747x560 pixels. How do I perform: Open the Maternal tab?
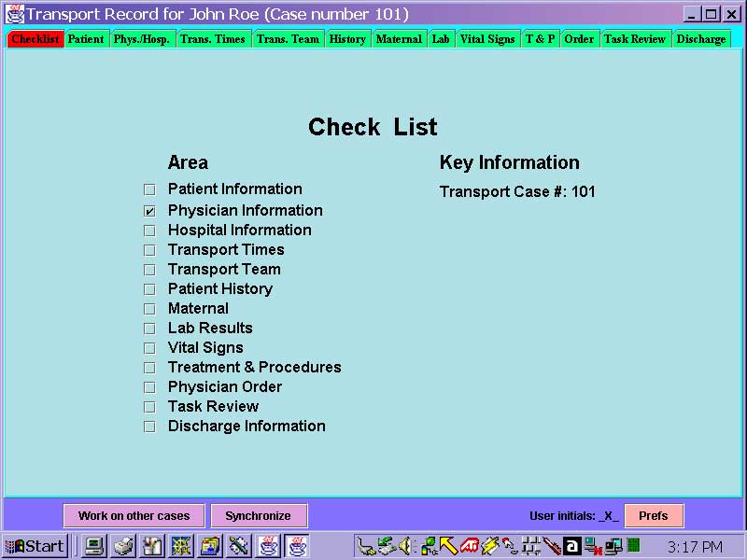point(399,39)
